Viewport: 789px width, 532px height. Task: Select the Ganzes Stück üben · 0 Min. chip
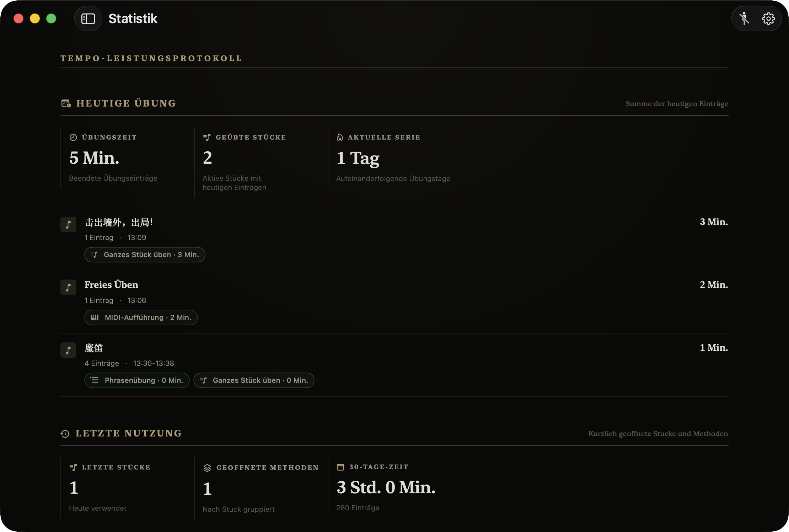tap(254, 380)
